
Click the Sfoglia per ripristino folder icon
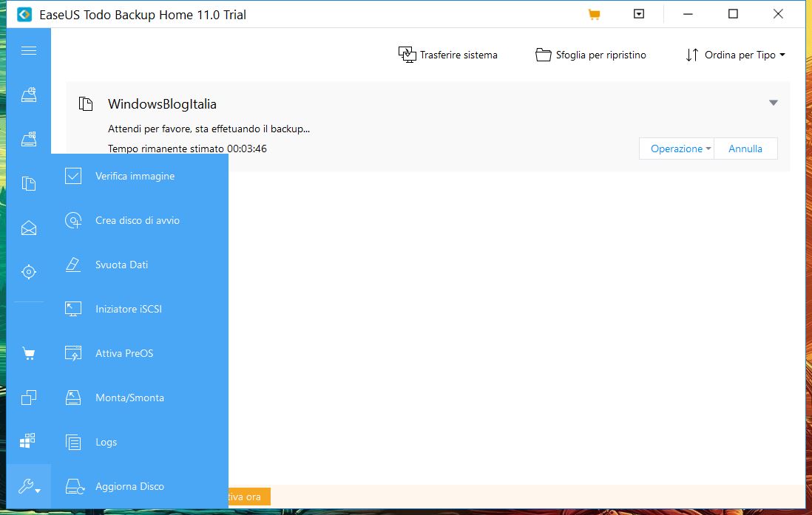pos(544,55)
